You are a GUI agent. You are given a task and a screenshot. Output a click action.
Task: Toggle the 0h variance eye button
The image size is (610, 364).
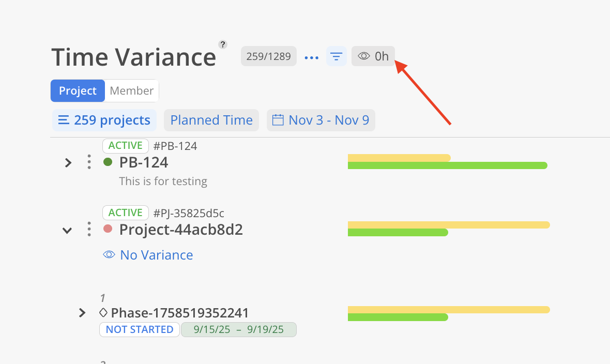pos(373,56)
